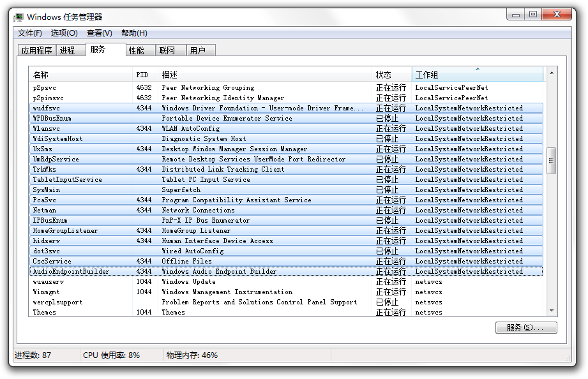This screenshot has width=588, height=379.
Task: Open the 选项(O) menu
Action: 64,33
